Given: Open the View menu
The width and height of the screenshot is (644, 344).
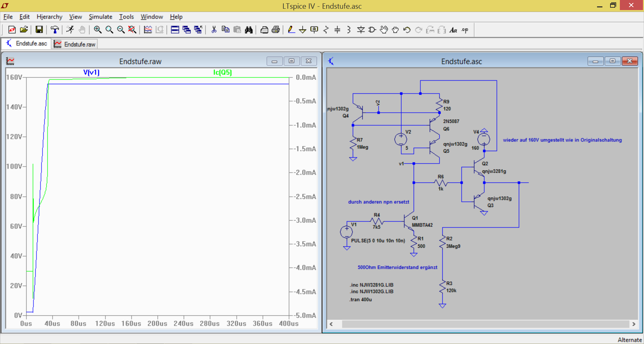Looking at the screenshot, I should (x=75, y=17).
